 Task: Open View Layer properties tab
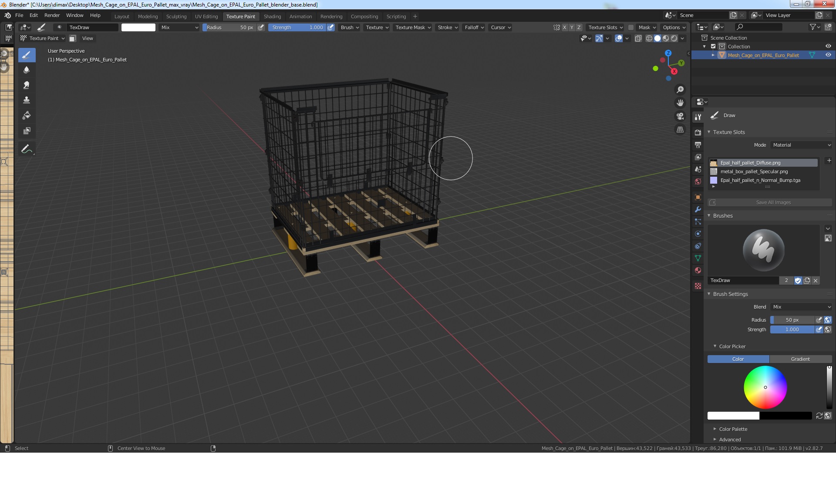[698, 157]
